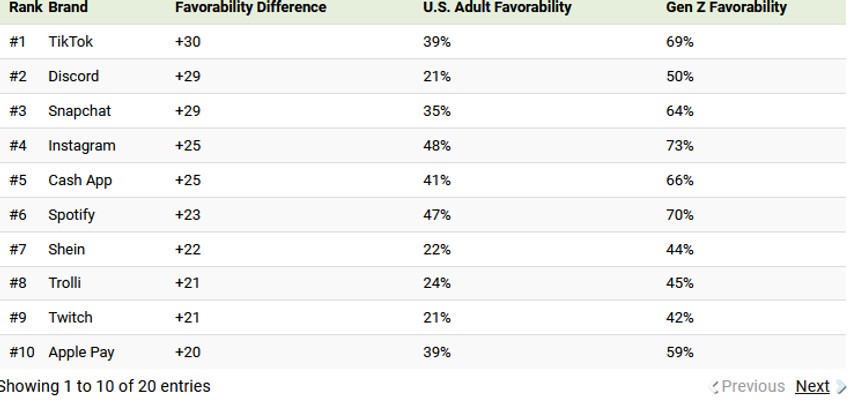850x404 pixels.
Task: Click the Instagram brand cell
Action: 82,145
